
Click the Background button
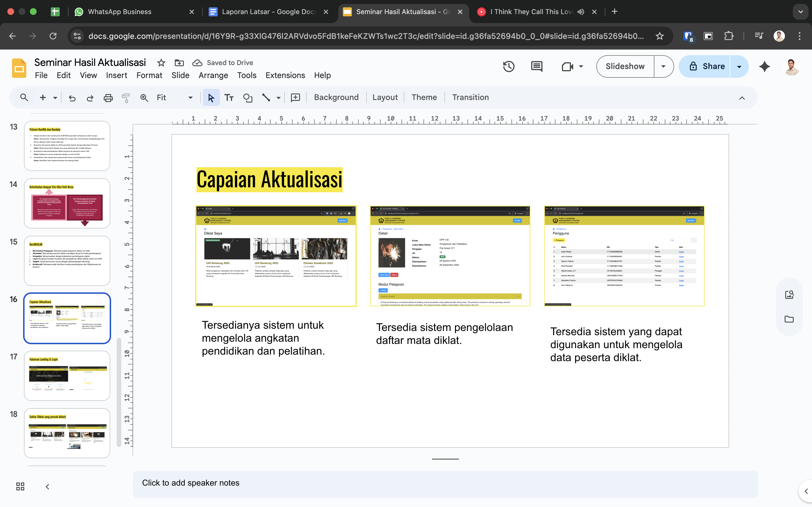coord(336,97)
